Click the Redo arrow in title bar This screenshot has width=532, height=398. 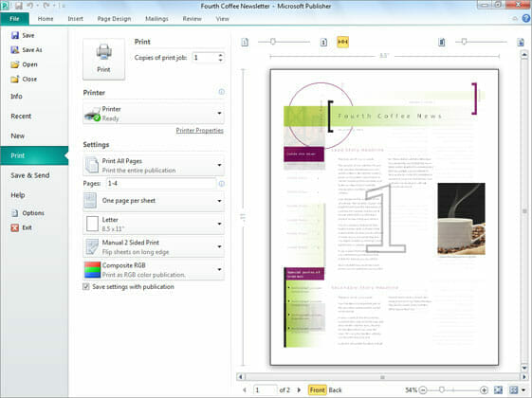point(46,6)
